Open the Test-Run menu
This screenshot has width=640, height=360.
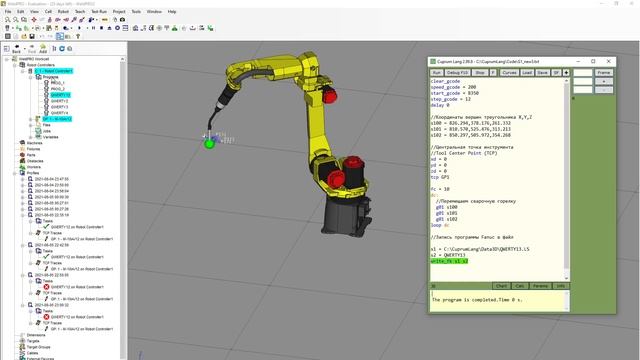[x=99, y=11]
